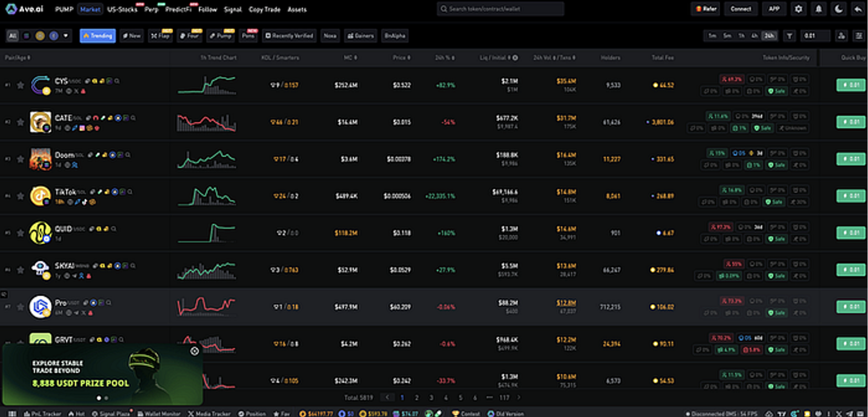Click the token search field

click(500, 9)
